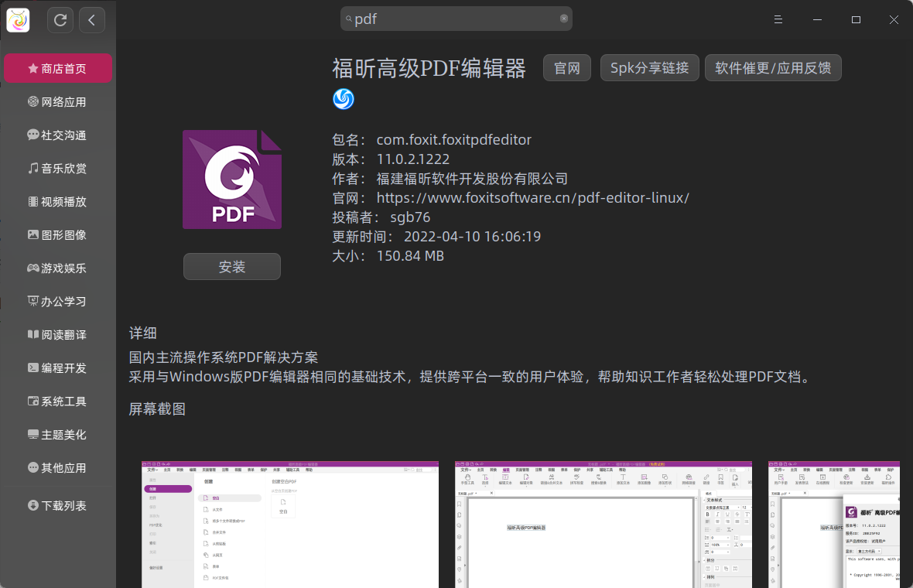Clear the pdf search box text
The height and width of the screenshot is (588, 913).
pos(564,19)
